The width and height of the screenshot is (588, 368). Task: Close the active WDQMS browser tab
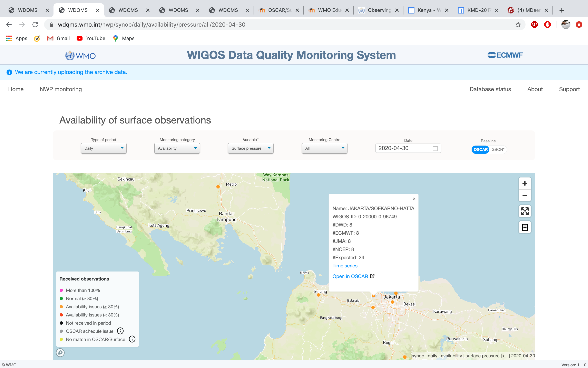pyautogui.click(x=98, y=10)
